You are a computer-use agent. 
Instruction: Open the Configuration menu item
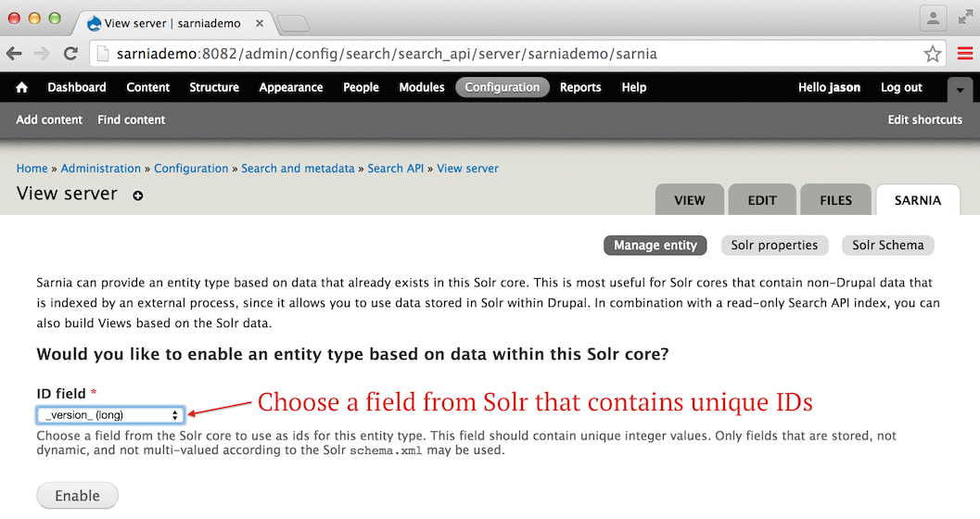502,87
